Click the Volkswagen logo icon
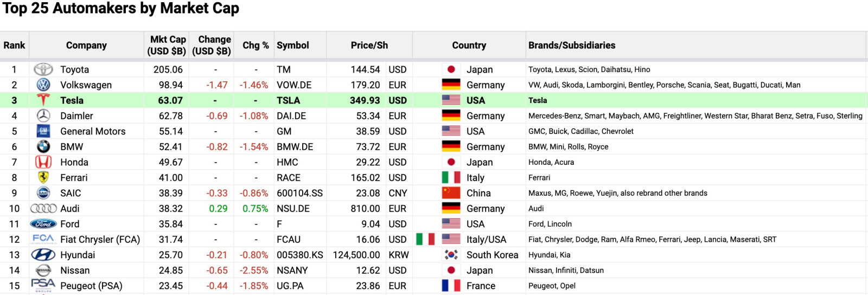 tap(43, 85)
